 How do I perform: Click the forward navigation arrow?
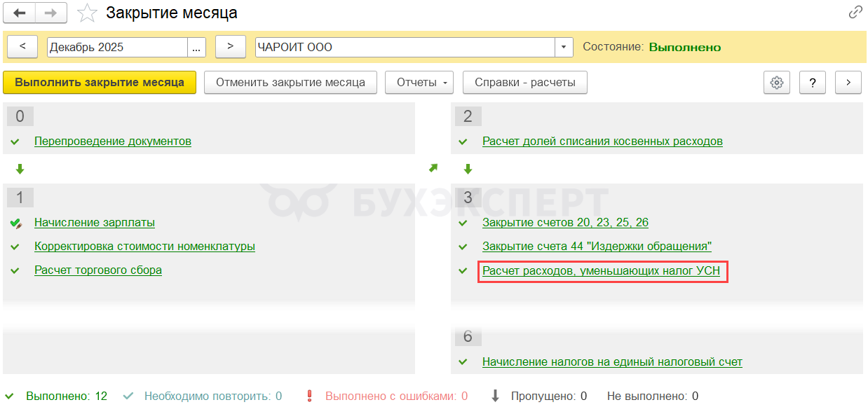click(x=51, y=13)
